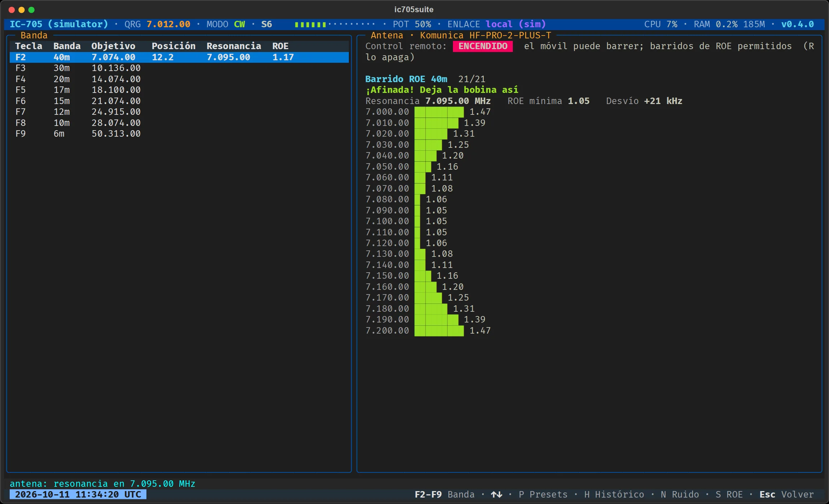The width and height of the screenshot is (829, 504).
Task: Click the RAM 0.2% 185M status entry
Action: coord(729,24)
